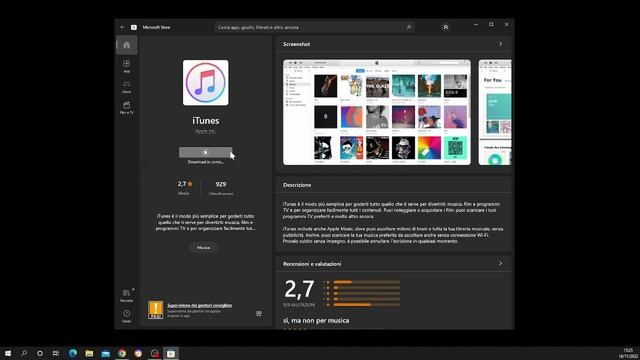This screenshot has height=360, width=640.
Task: Click the Microsoft Store logo in title bar
Action: (x=134, y=27)
